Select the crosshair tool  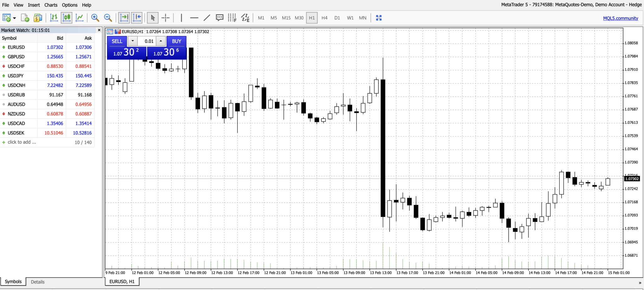click(165, 18)
